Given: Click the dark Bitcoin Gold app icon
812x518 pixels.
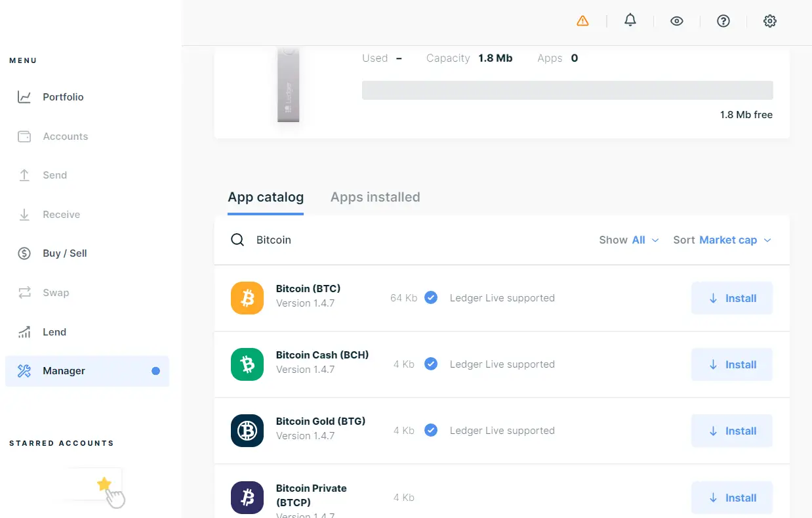Looking at the screenshot, I should point(247,431).
